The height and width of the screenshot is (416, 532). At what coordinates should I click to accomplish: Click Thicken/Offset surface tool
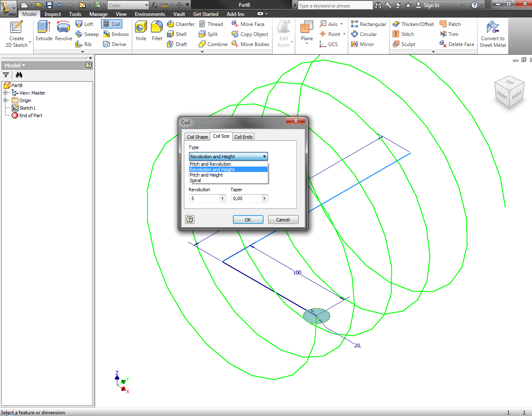pyautogui.click(x=413, y=24)
